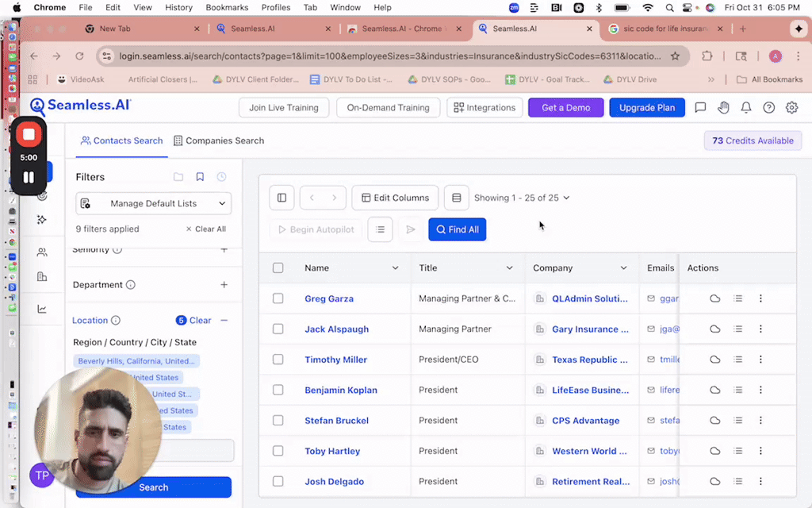Check the Timothy Miller row checkbox
Image resolution: width=812 pixels, height=508 pixels.
click(x=278, y=360)
